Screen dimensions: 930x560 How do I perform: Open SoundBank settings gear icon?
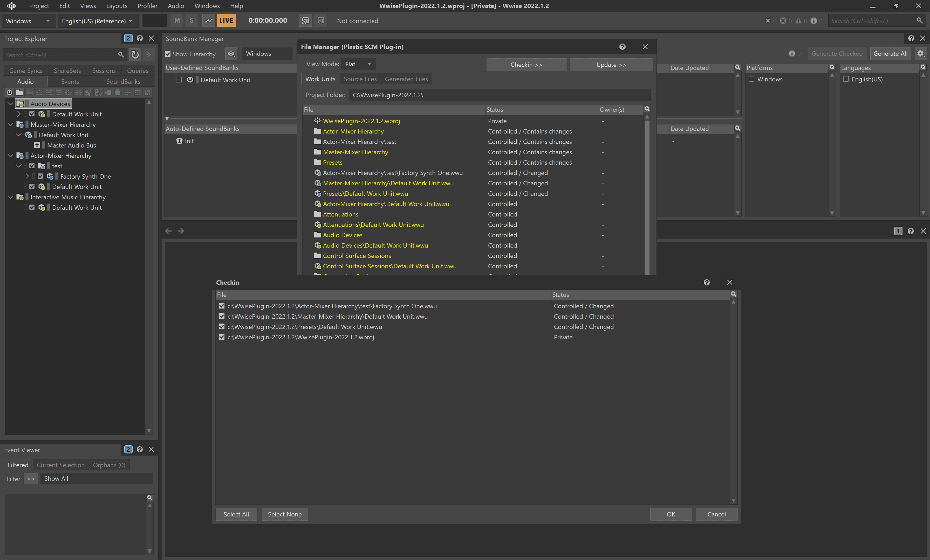[920, 54]
